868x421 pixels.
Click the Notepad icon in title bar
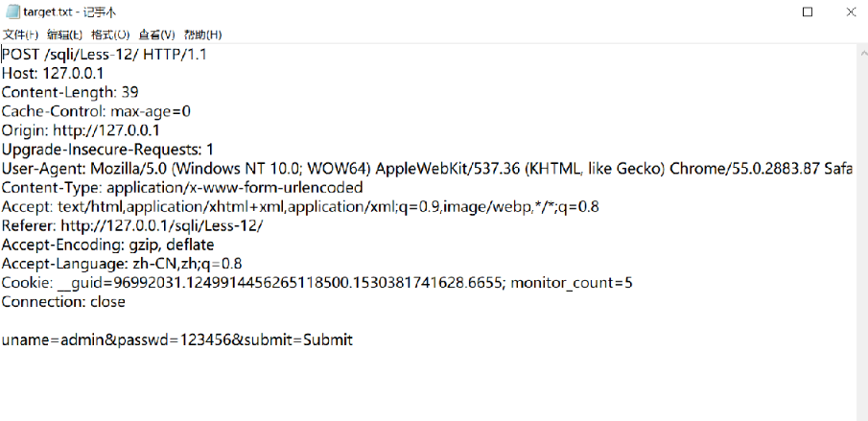[10, 12]
